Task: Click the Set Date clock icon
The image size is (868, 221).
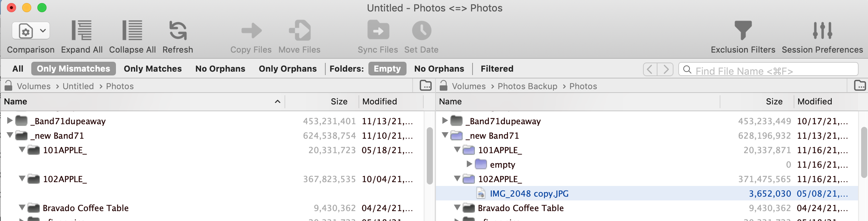Action: [421, 30]
